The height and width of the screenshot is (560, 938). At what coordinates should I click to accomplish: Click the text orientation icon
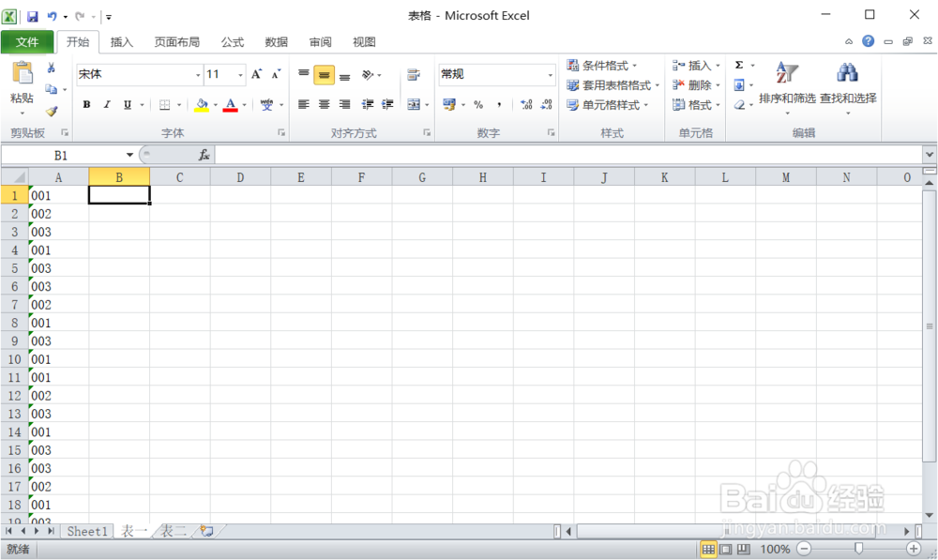coord(368,75)
